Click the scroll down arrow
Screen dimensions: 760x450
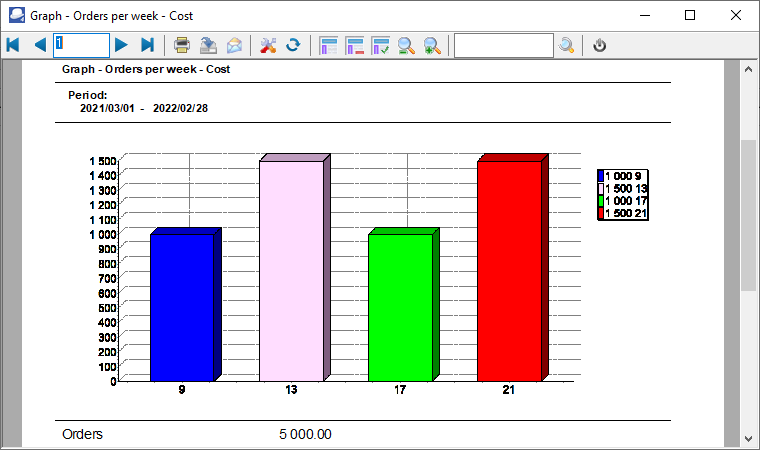click(748, 438)
